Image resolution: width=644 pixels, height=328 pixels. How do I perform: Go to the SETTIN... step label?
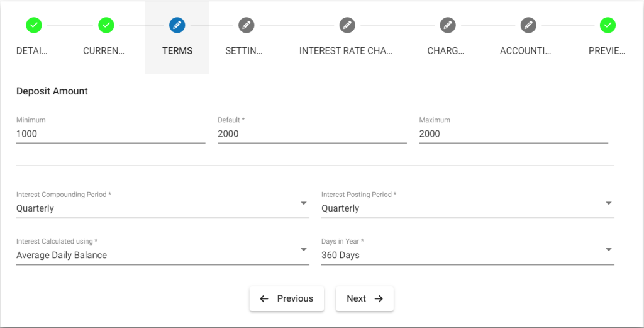pos(243,51)
